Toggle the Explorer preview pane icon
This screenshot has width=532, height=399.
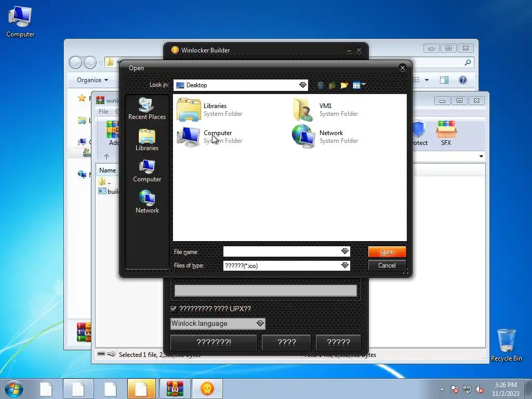point(444,80)
